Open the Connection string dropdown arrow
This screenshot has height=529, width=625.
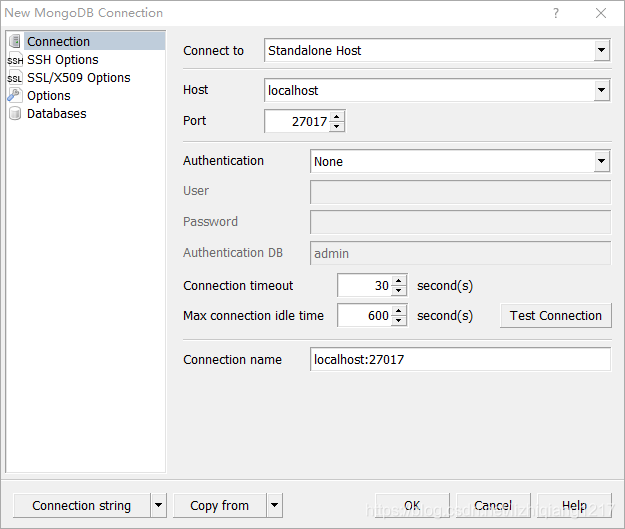(159, 505)
